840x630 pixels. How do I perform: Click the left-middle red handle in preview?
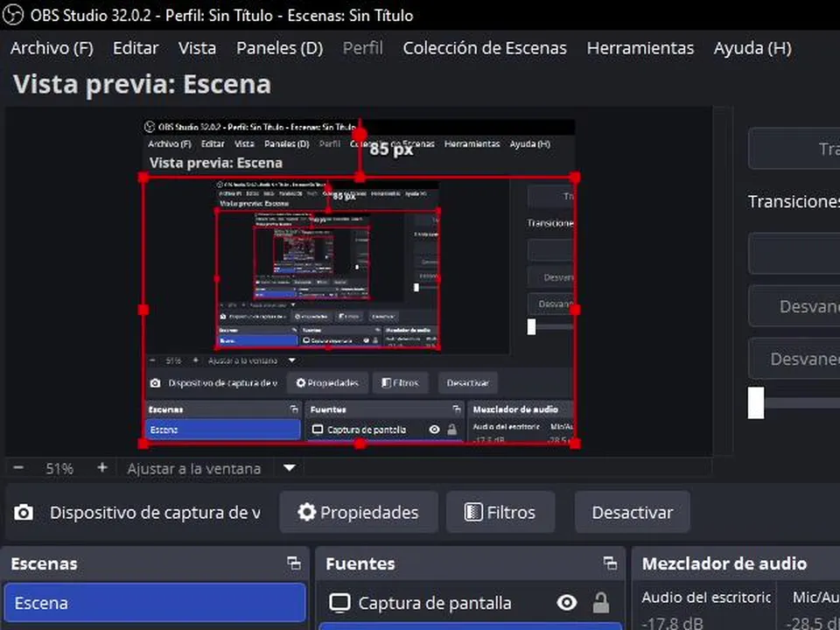pyautogui.click(x=143, y=310)
